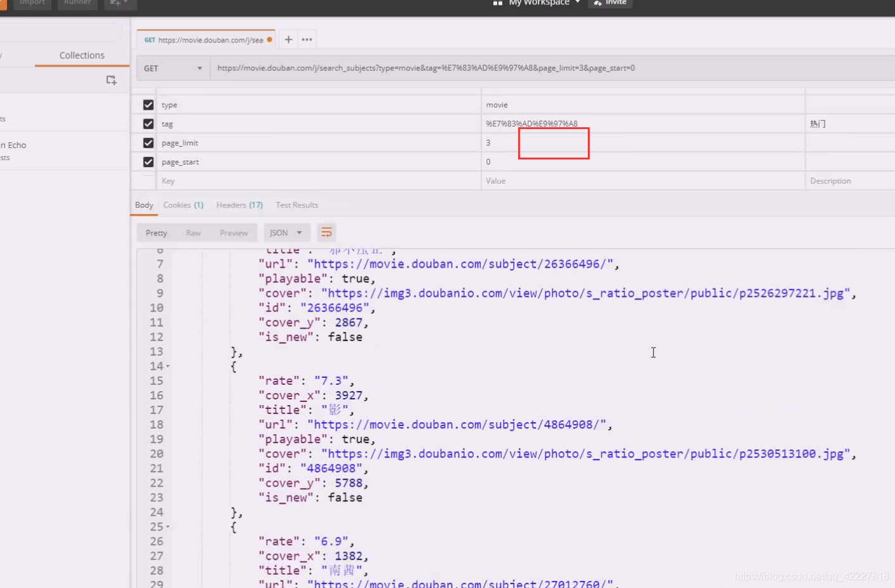Open the subject/4864908 URL link

coord(457,425)
